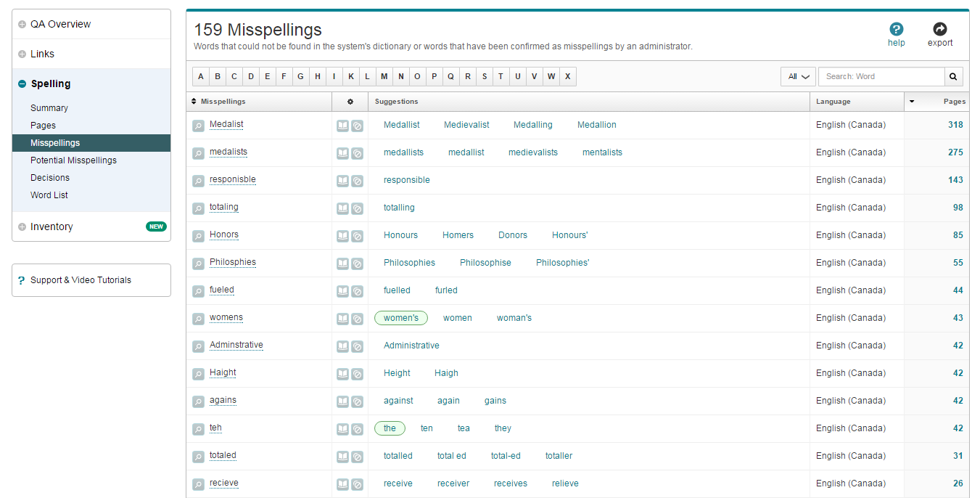Add "Medalist" to dictionary via book icon
Image resolution: width=980 pixels, height=498 pixels.
pos(342,125)
